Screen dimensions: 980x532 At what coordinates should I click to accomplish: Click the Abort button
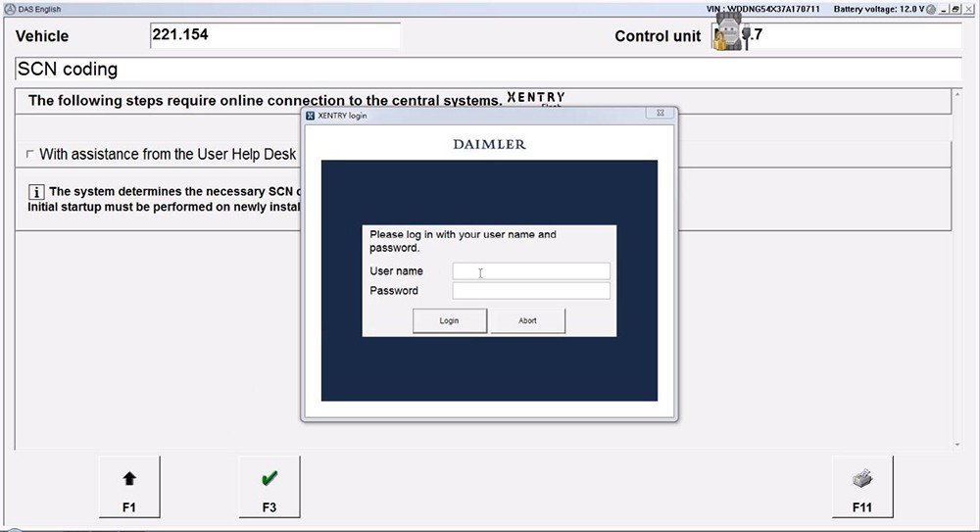pyautogui.click(x=527, y=320)
